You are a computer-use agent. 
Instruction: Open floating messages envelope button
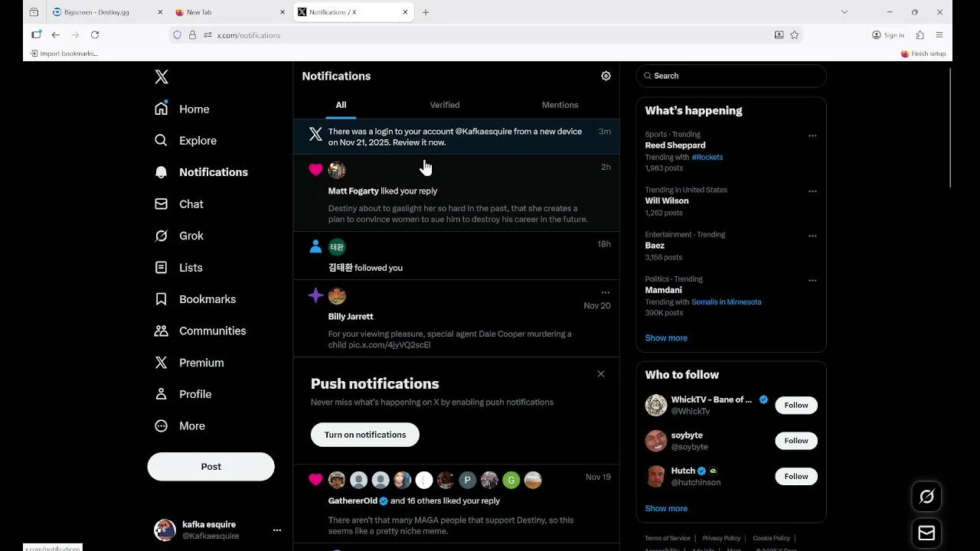(926, 533)
